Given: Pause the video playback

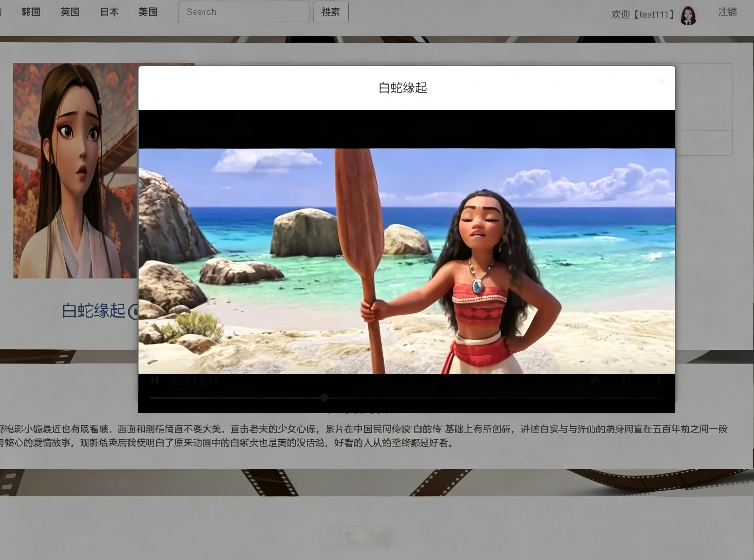Looking at the screenshot, I should coord(155,381).
